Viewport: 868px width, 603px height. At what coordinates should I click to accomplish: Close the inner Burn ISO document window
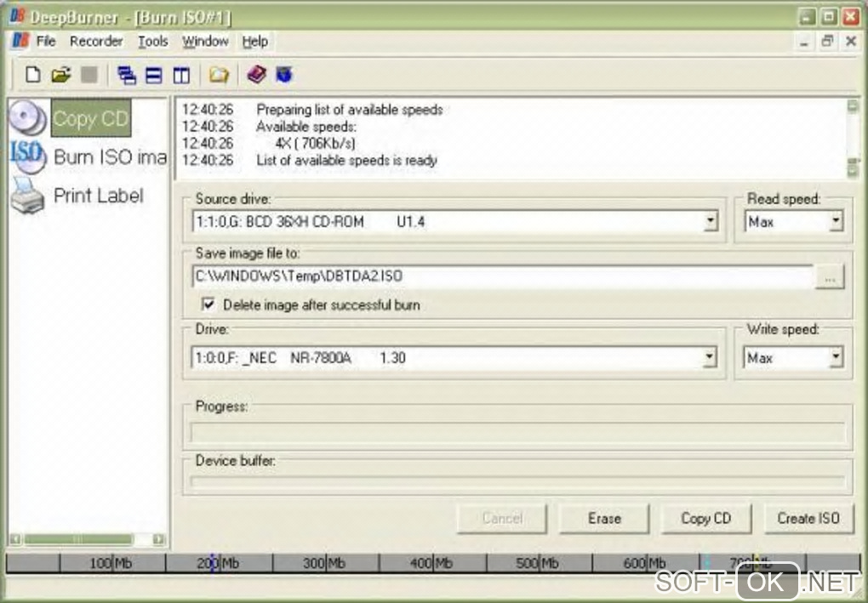click(851, 41)
